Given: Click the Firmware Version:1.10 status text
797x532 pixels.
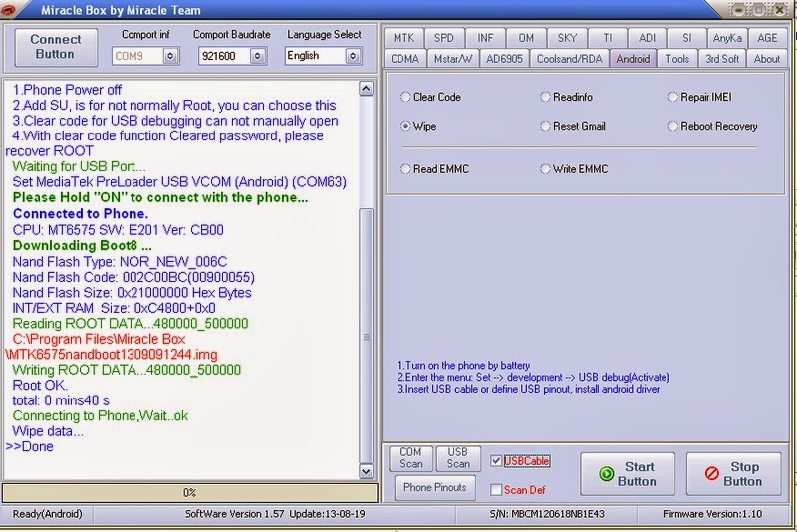Looking at the screenshot, I should point(712,514).
